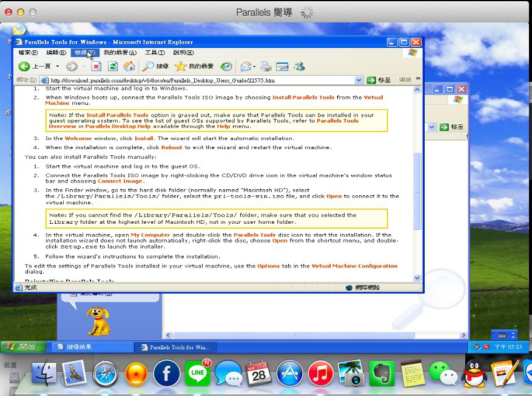The height and width of the screenshot is (396, 532).
Task: Stop loading with the red X toolbar icon
Action: click(96, 67)
